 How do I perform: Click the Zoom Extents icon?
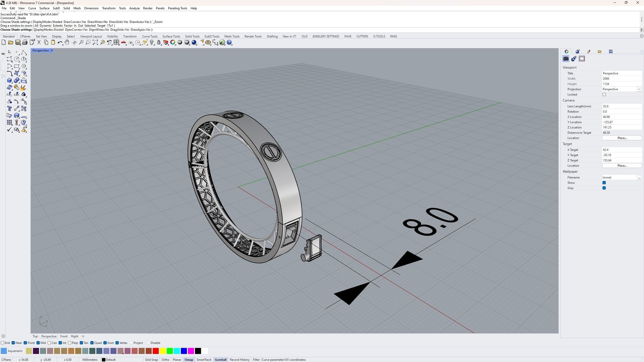coord(95,42)
